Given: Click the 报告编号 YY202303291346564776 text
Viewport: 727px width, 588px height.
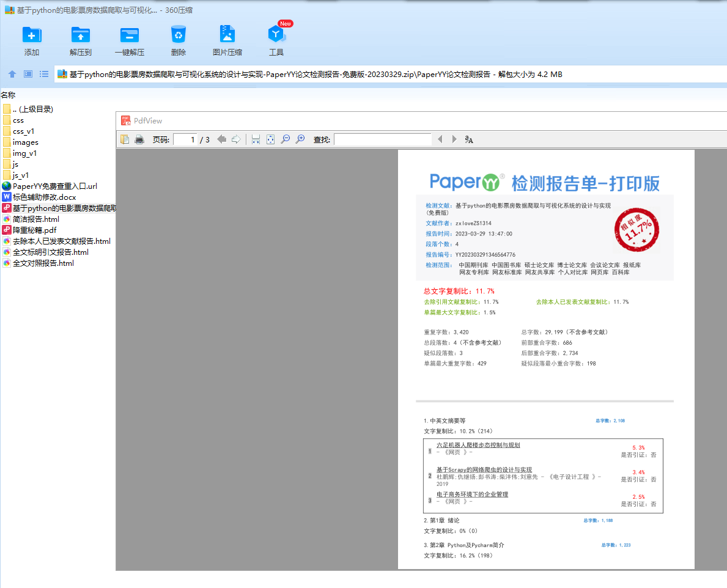Looking at the screenshot, I should (x=471, y=254).
